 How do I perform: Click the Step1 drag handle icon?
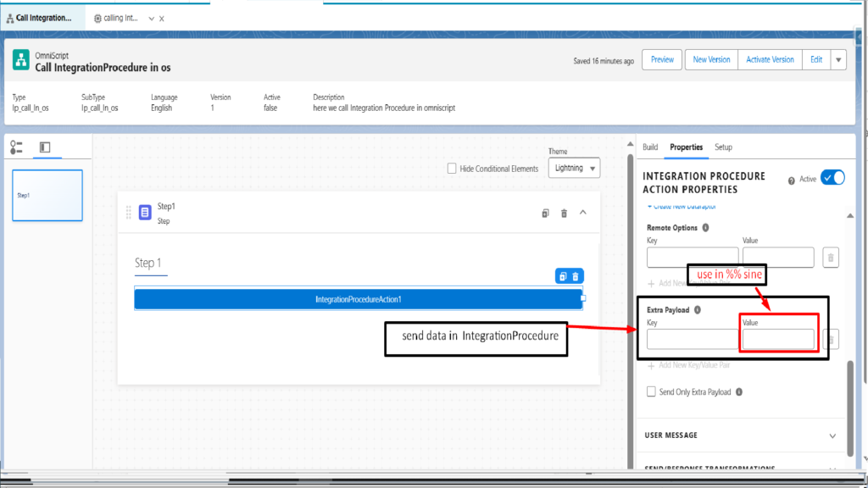(129, 213)
